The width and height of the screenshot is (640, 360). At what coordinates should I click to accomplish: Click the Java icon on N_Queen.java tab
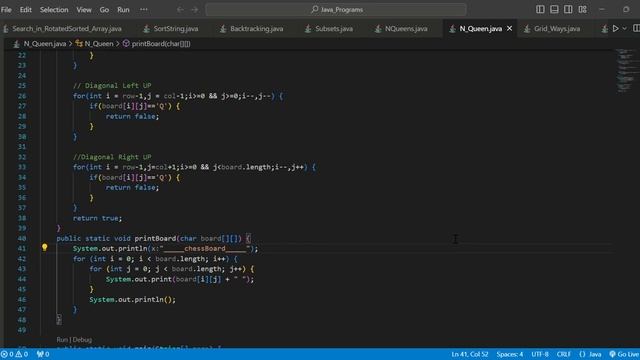pos(452,29)
